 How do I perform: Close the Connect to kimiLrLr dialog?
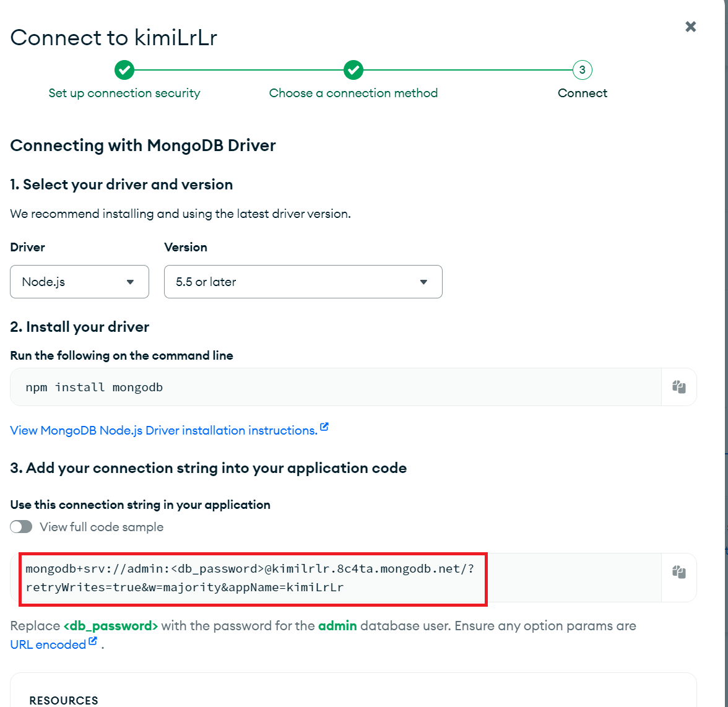coord(690,27)
